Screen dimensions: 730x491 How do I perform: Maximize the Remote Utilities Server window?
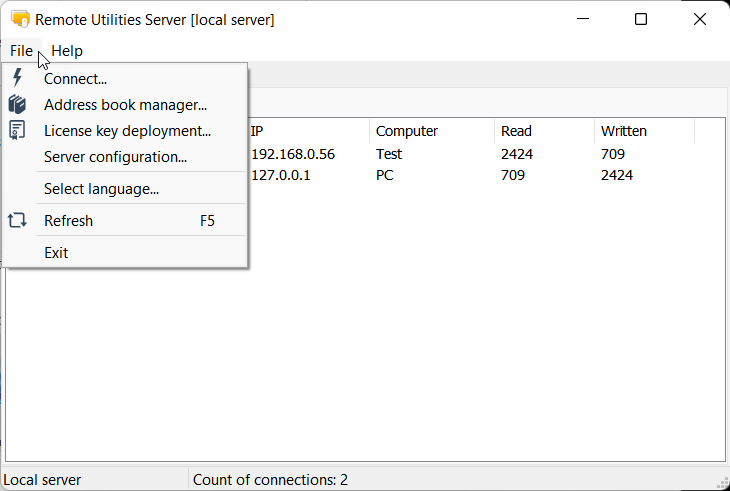641,19
